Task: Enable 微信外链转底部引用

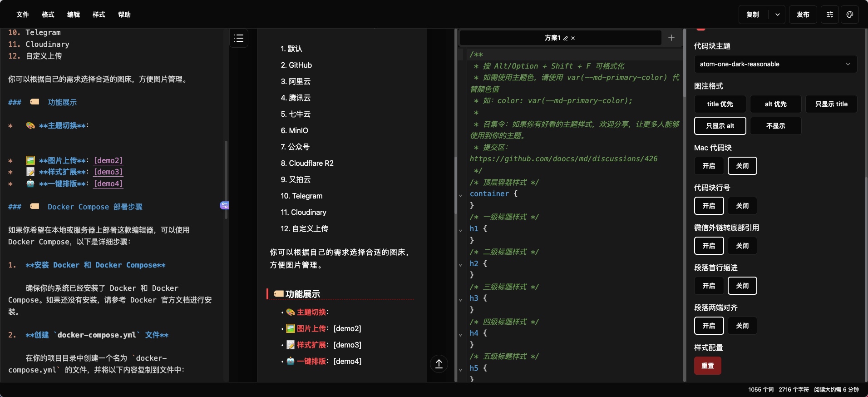Action: 709,246
